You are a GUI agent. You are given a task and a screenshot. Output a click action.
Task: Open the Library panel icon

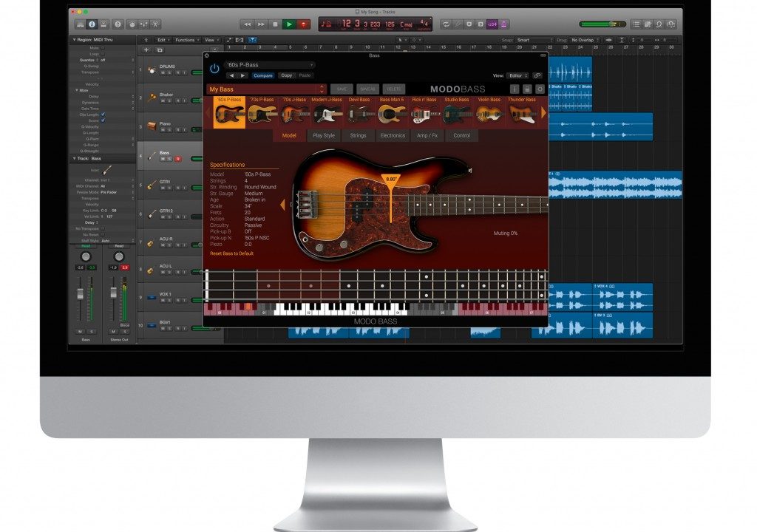(x=80, y=24)
